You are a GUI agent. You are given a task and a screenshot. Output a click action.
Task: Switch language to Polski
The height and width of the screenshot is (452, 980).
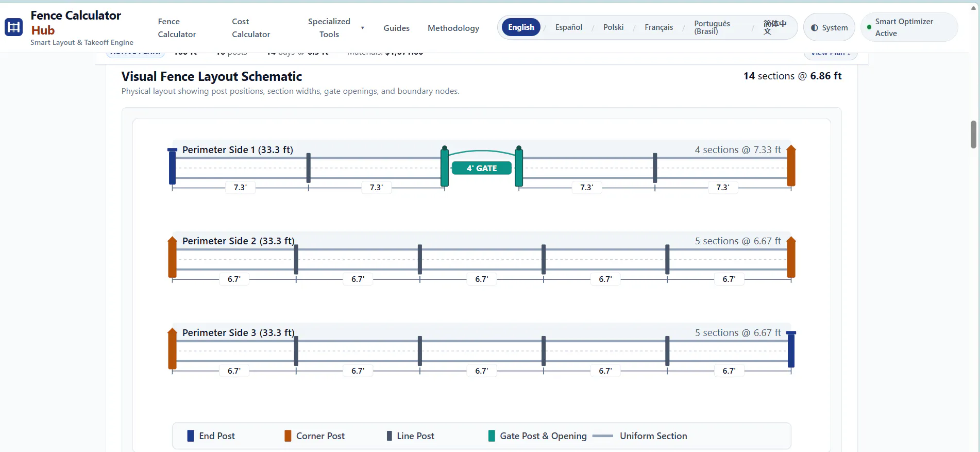pyautogui.click(x=613, y=27)
